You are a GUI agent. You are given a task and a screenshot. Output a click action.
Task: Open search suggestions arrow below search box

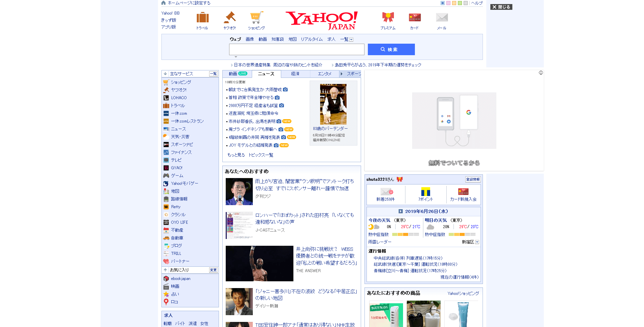pyautogui.click(x=236, y=57)
